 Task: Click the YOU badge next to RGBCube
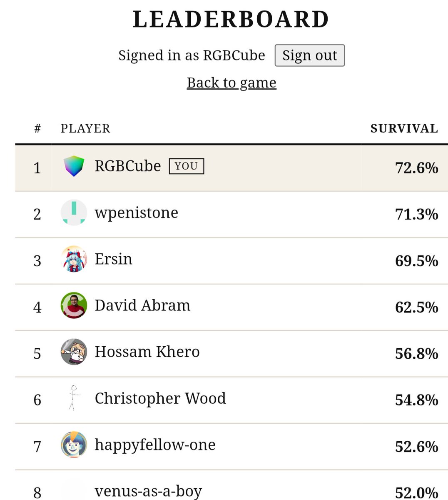(x=186, y=166)
